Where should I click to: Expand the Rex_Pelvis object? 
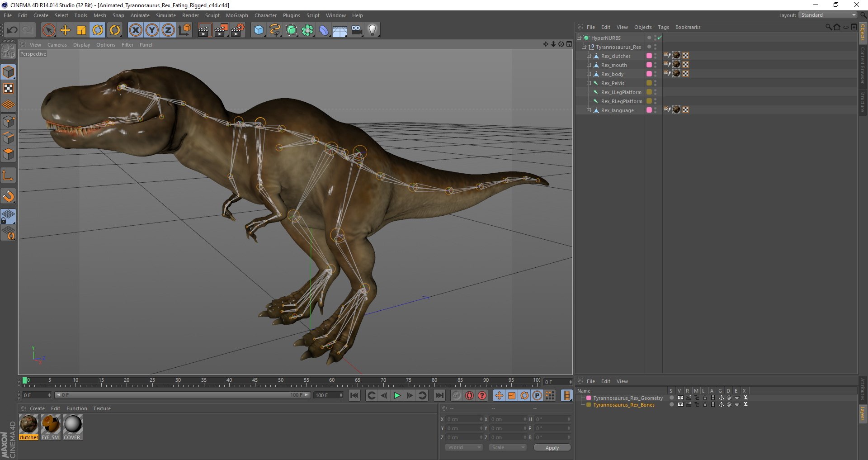coord(589,83)
